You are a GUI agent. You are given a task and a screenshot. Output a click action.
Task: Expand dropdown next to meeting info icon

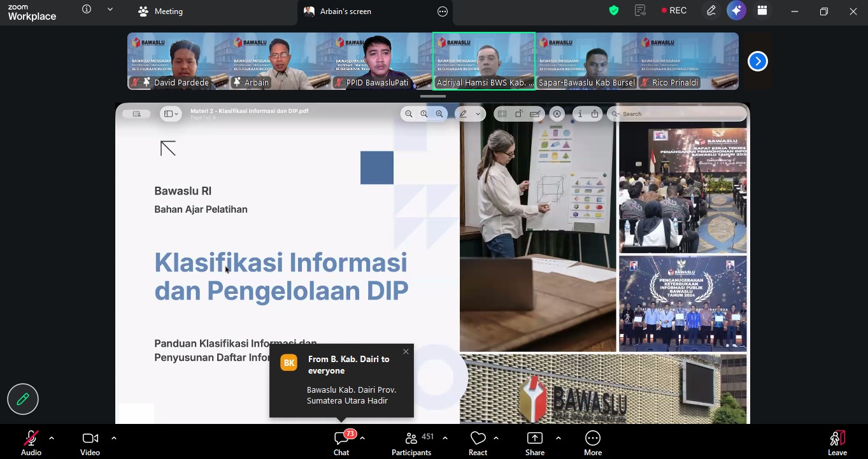point(110,10)
